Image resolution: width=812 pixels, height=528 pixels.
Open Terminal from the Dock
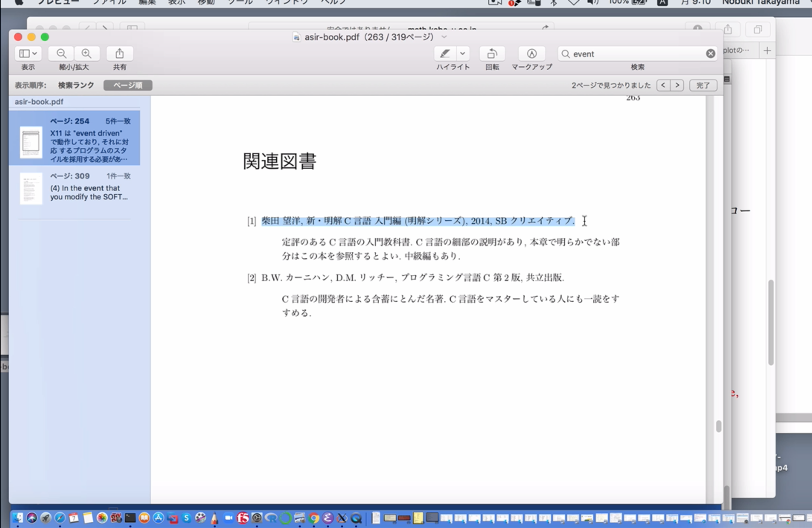[130, 518]
